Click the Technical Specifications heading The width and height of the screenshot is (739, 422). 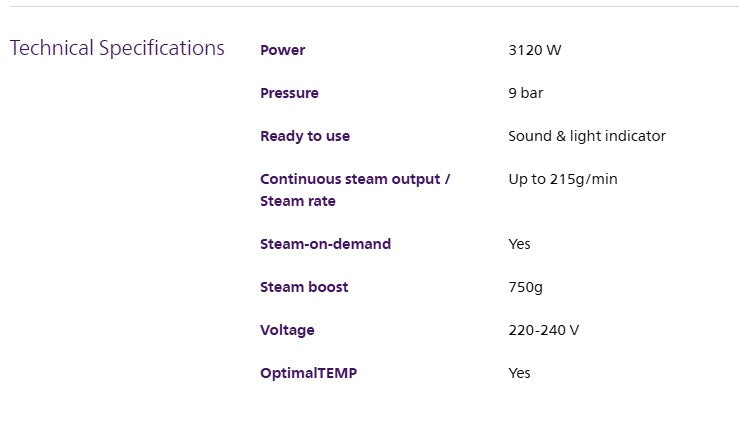(117, 49)
